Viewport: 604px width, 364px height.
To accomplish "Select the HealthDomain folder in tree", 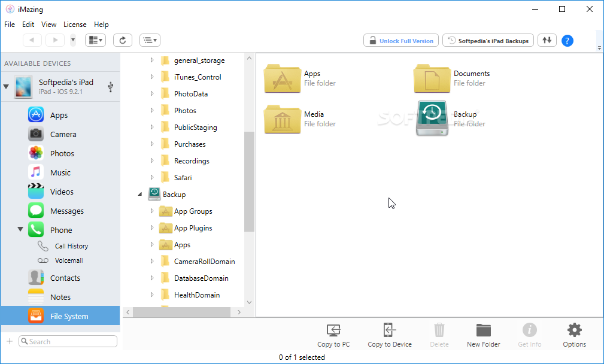I will [197, 295].
